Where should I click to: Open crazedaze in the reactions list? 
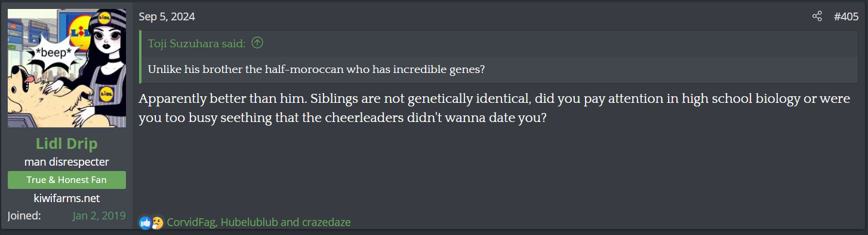[326, 222]
